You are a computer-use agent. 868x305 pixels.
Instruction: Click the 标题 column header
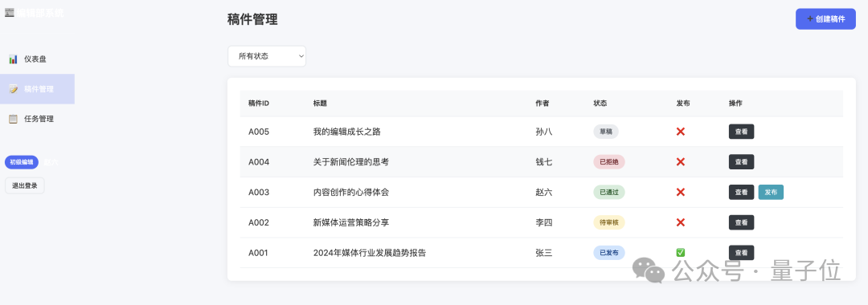click(319, 104)
